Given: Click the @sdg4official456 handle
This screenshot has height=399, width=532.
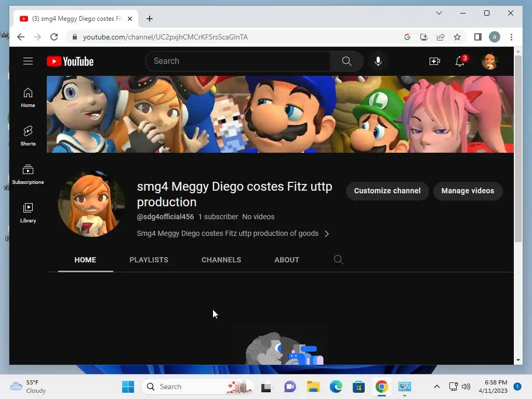Looking at the screenshot, I should tap(165, 217).
